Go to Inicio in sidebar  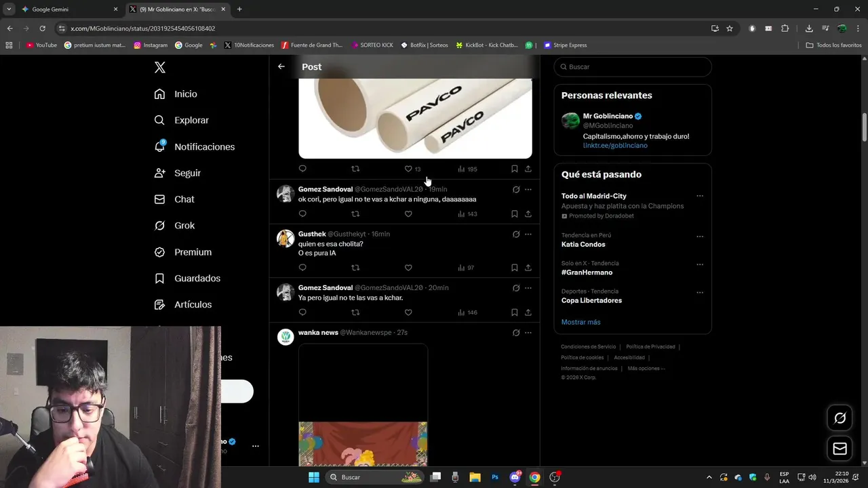tap(176, 94)
